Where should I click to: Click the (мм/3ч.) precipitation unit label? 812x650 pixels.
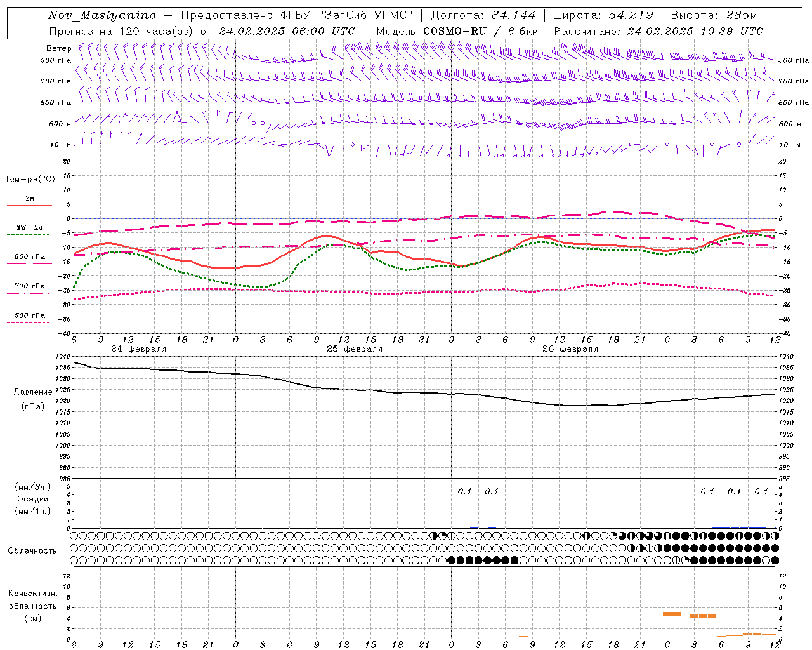tap(33, 487)
